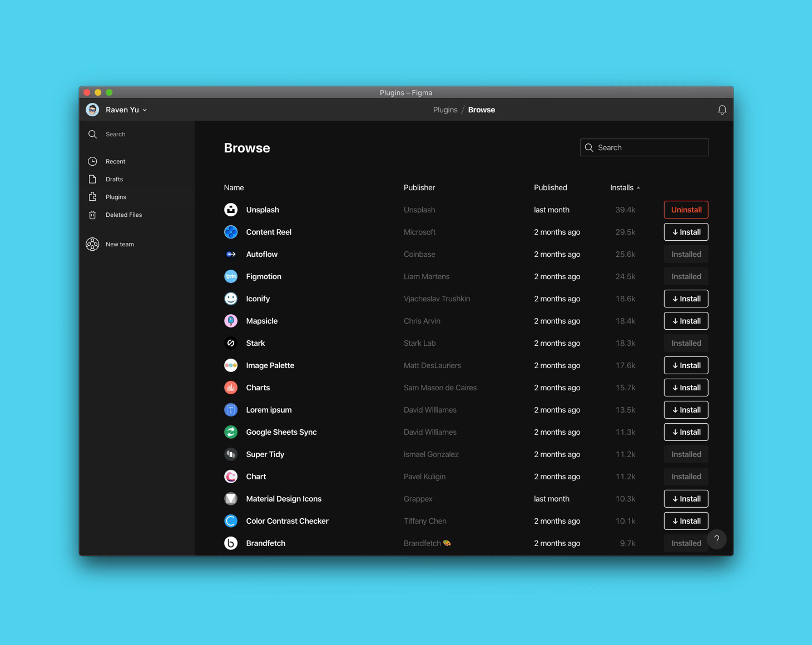Click publisher Pavel Kuligin for Chart
The width and height of the screenshot is (812, 645).
(424, 477)
